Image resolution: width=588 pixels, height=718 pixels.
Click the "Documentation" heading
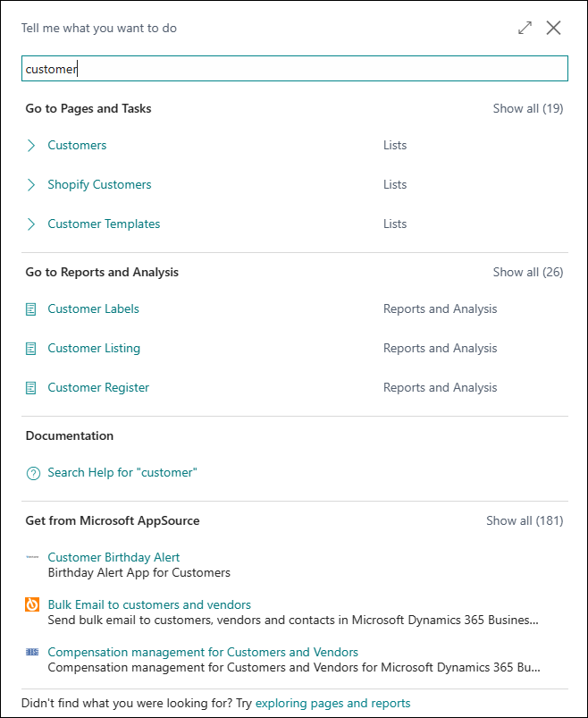pos(70,435)
